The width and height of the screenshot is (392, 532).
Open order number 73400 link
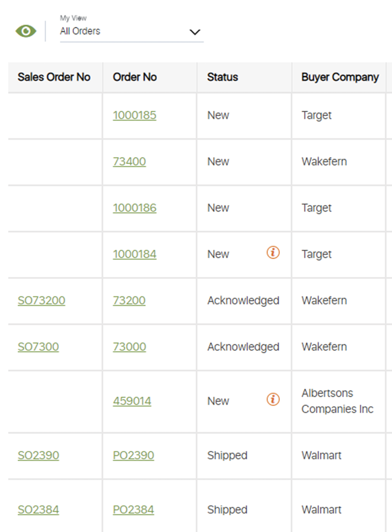(x=129, y=162)
